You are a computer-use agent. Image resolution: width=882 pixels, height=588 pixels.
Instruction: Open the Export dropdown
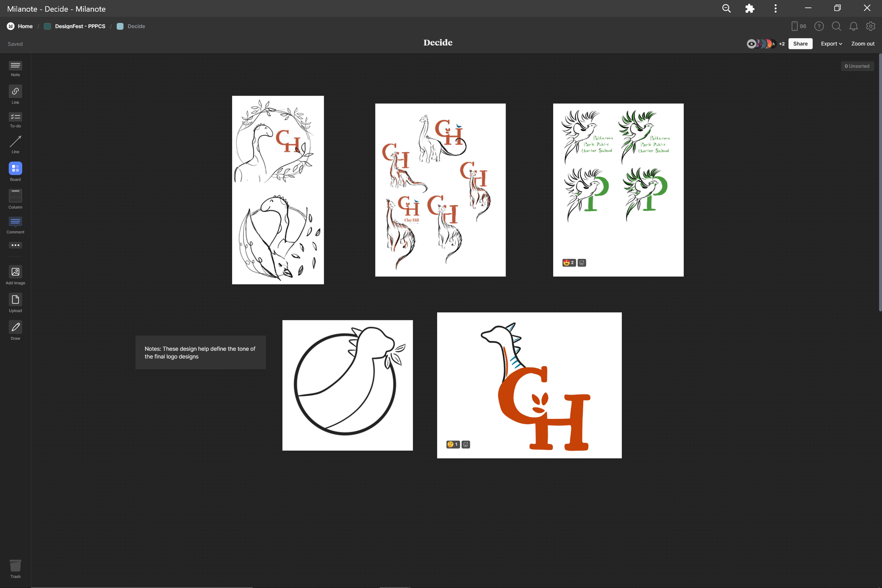832,44
